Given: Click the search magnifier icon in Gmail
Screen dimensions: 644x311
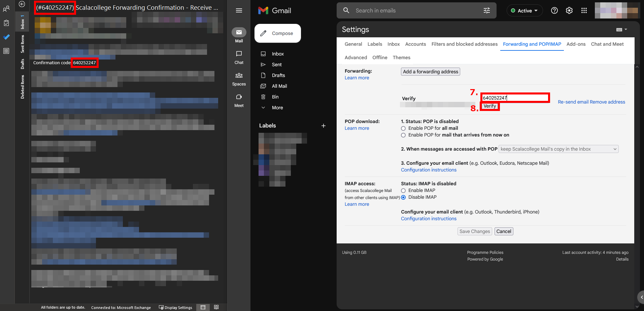Looking at the screenshot, I should (346, 10).
